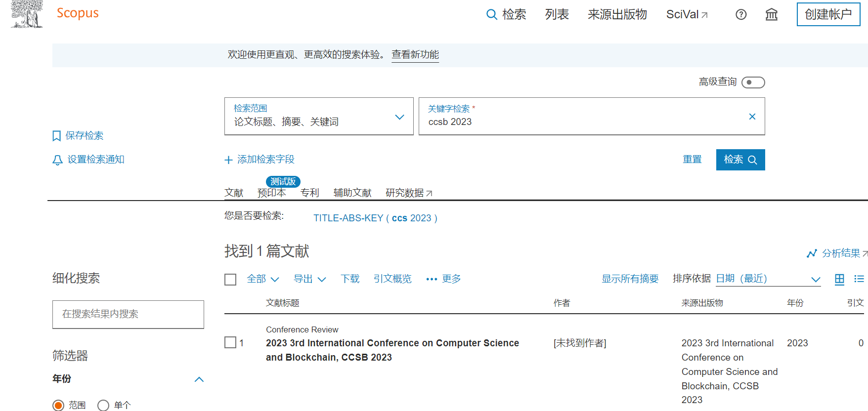Screen dimensions: 868x411
Task: Expand the 检索范围 dropdown
Action: click(x=319, y=116)
